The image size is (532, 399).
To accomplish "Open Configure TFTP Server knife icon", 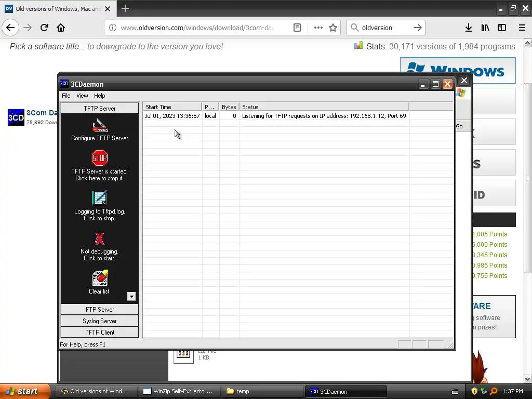I will (100, 125).
